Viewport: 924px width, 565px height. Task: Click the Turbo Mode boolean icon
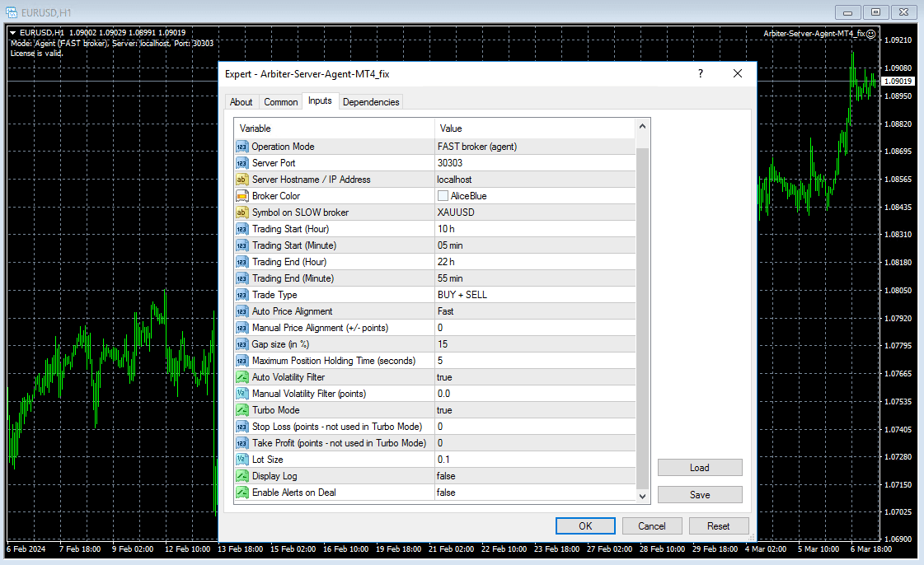tap(242, 410)
